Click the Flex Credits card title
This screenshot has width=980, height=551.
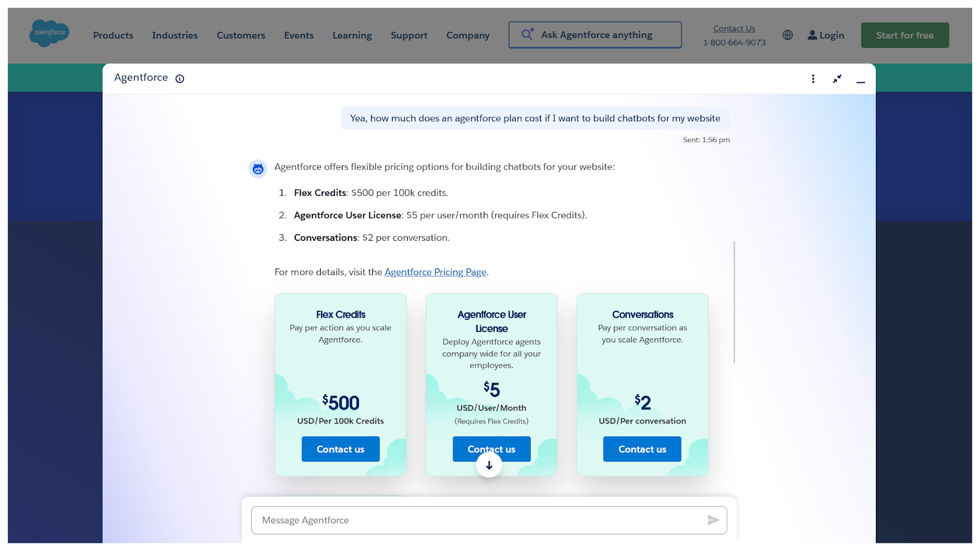[x=341, y=314]
